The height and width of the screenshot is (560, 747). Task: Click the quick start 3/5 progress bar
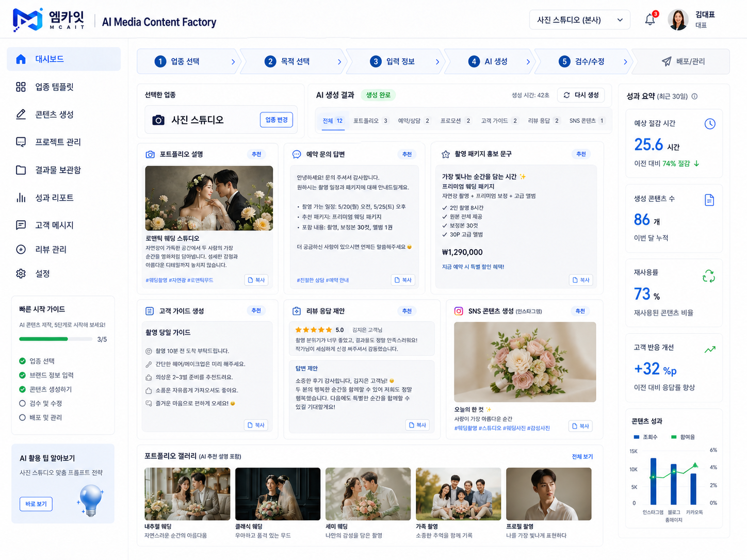tap(56, 339)
